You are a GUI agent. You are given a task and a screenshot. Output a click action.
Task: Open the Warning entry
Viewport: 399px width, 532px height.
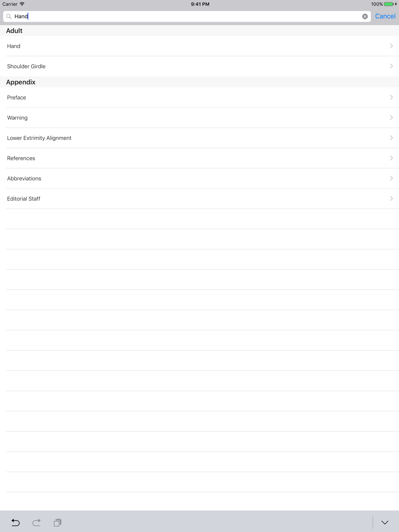(x=199, y=118)
